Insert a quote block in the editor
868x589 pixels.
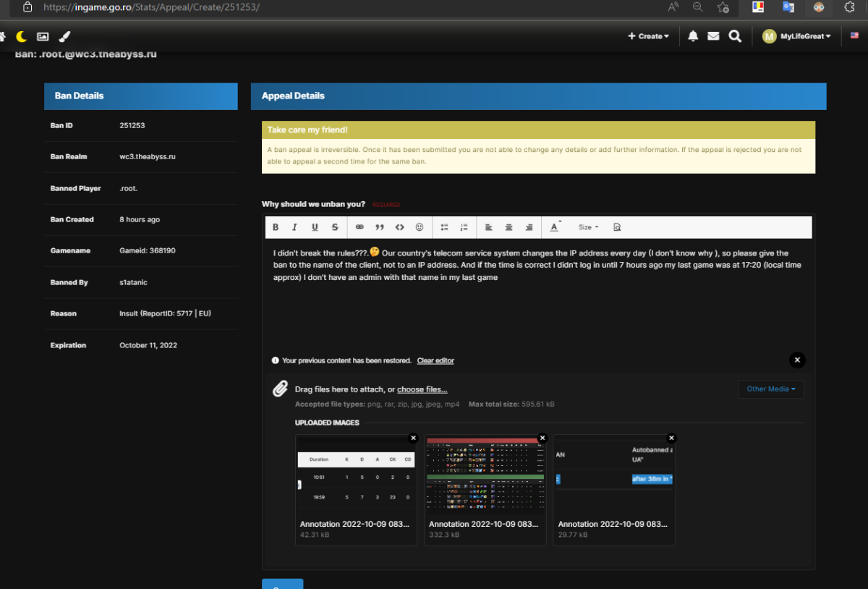tap(379, 227)
